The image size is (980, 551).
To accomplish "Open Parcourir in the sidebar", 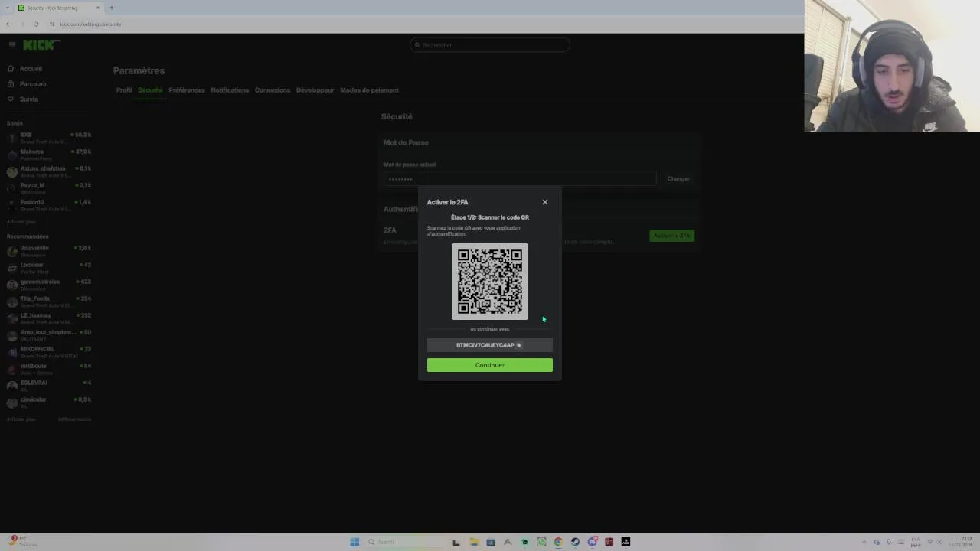I will point(34,84).
